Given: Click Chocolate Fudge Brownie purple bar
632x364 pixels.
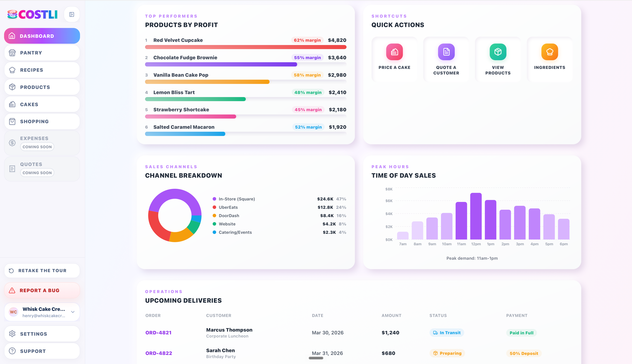Looking at the screenshot, I should coord(221,64).
